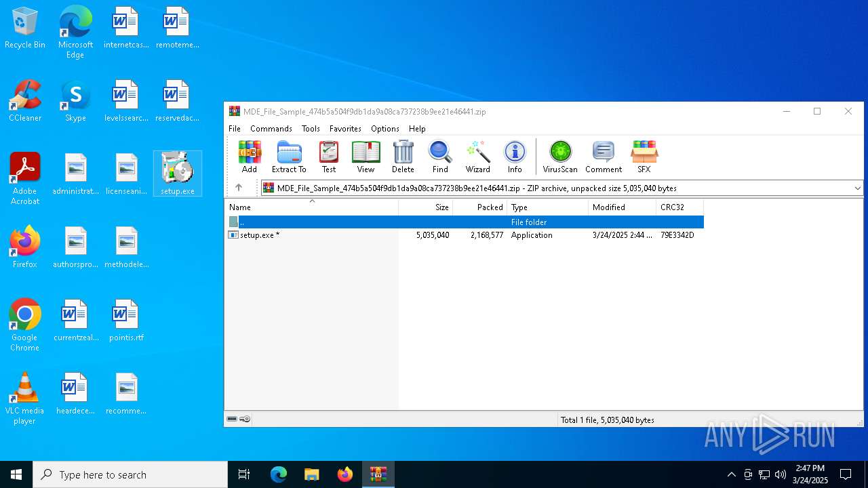Select the internetcas... Word document
This screenshot has height=488, width=868.
coord(126,28)
